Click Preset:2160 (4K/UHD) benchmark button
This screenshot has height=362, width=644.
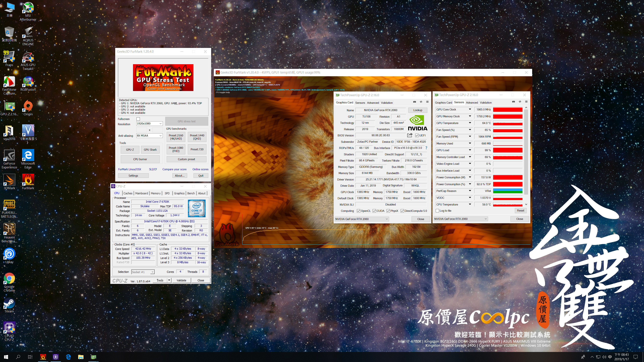click(x=176, y=137)
